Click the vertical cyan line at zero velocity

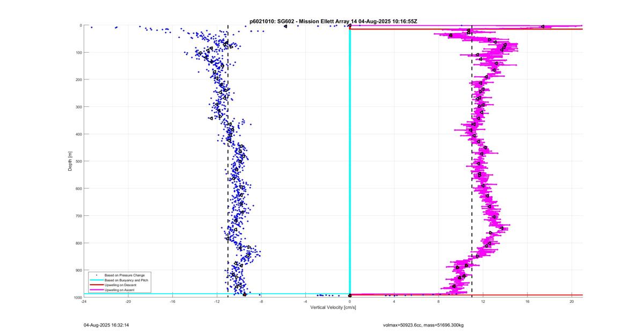350,161
